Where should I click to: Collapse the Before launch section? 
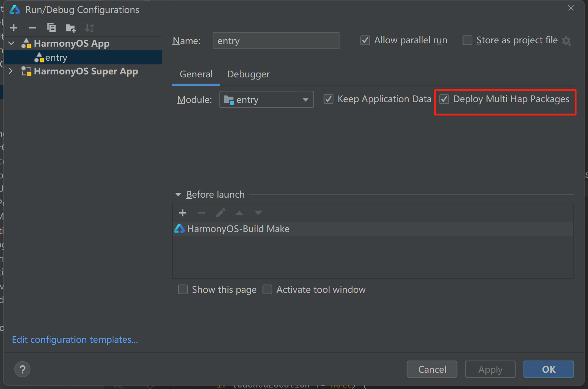point(178,195)
